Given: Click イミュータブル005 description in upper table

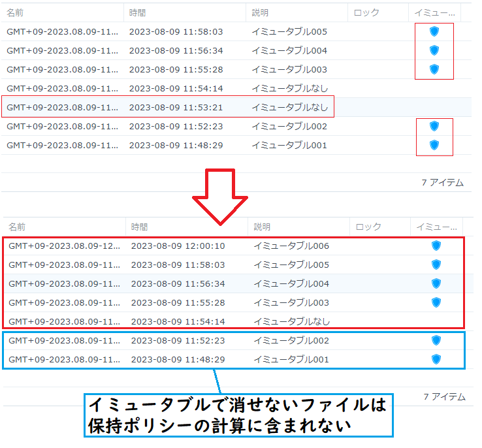Looking at the screenshot, I should pyautogui.click(x=289, y=31).
